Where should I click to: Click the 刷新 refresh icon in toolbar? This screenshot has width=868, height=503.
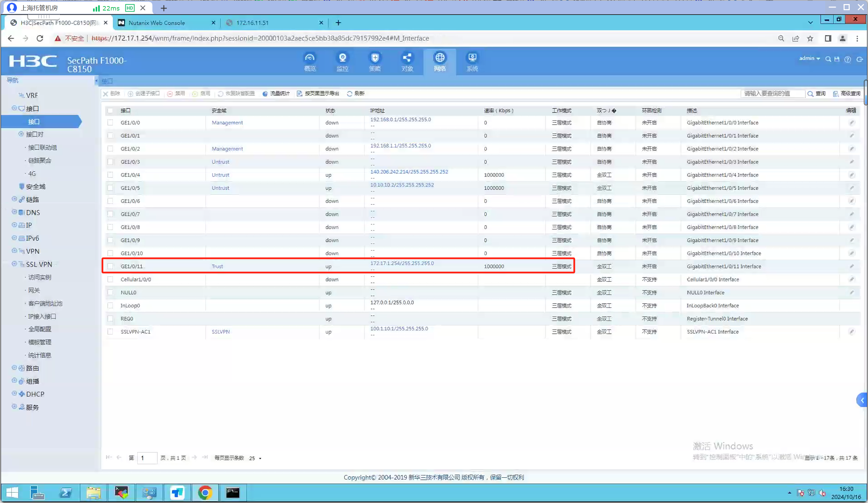pos(349,94)
